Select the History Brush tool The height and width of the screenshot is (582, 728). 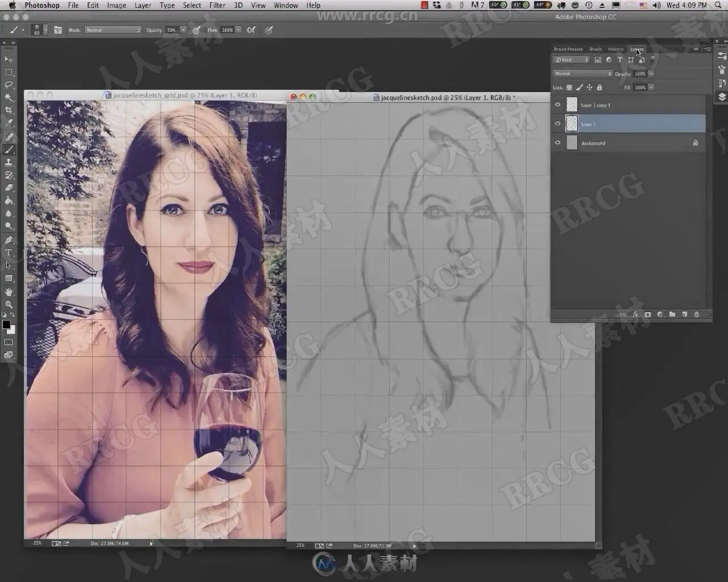(9, 175)
